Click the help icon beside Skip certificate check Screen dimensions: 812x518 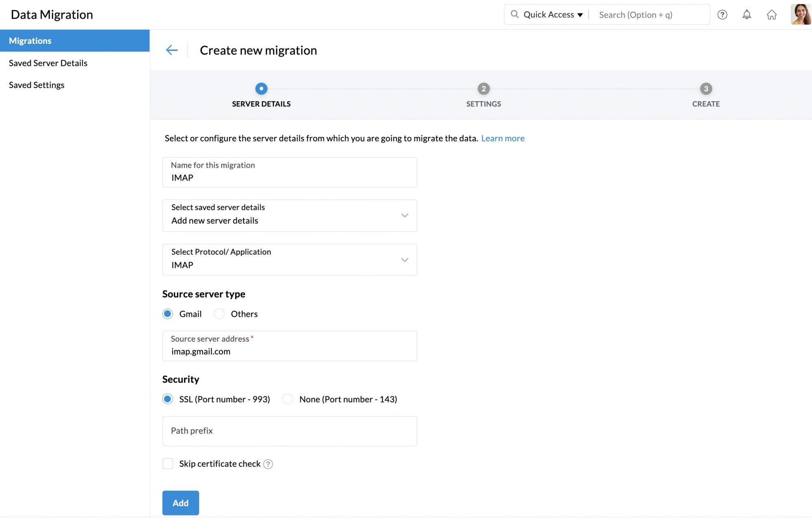click(x=268, y=464)
